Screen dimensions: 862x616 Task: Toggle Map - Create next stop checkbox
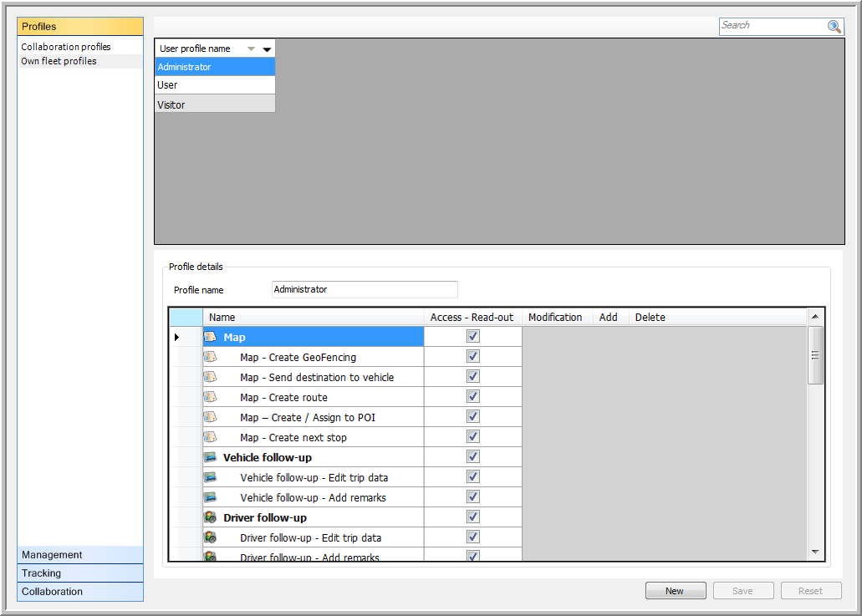[x=473, y=436]
